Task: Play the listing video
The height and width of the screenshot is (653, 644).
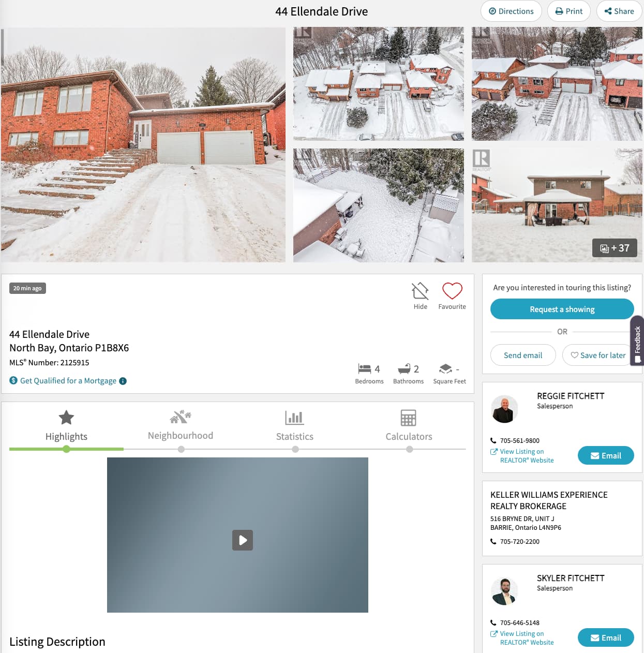Action: (243, 540)
